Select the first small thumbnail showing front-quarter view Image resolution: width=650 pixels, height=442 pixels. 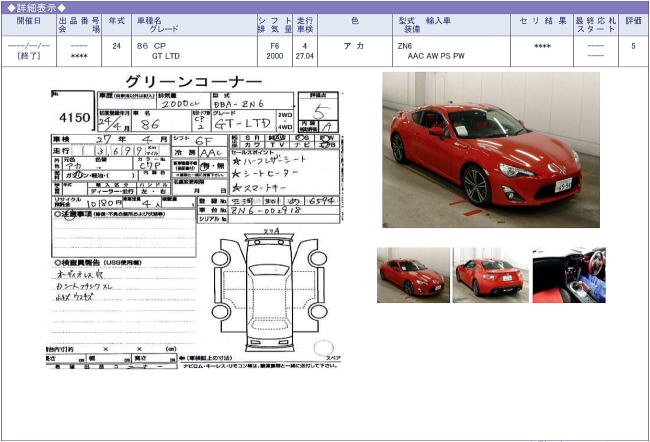(413, 275)
